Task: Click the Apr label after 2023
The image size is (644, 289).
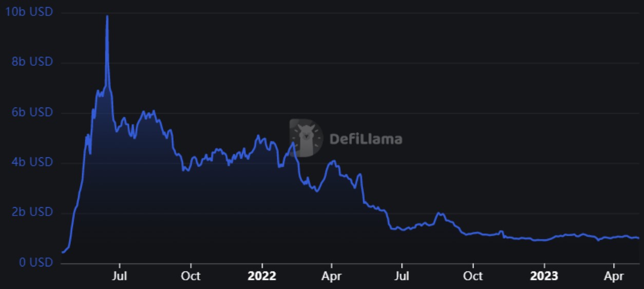Action: [614, 276]
